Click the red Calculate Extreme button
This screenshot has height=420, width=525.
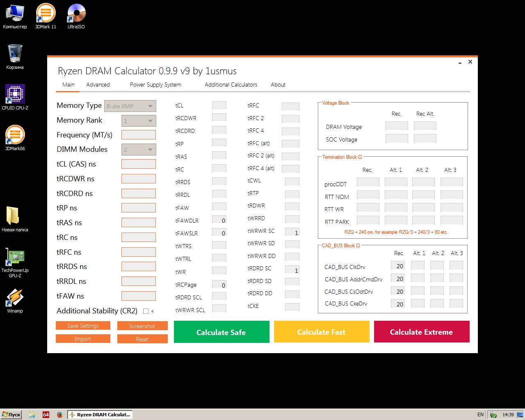(x=422, y=332)
